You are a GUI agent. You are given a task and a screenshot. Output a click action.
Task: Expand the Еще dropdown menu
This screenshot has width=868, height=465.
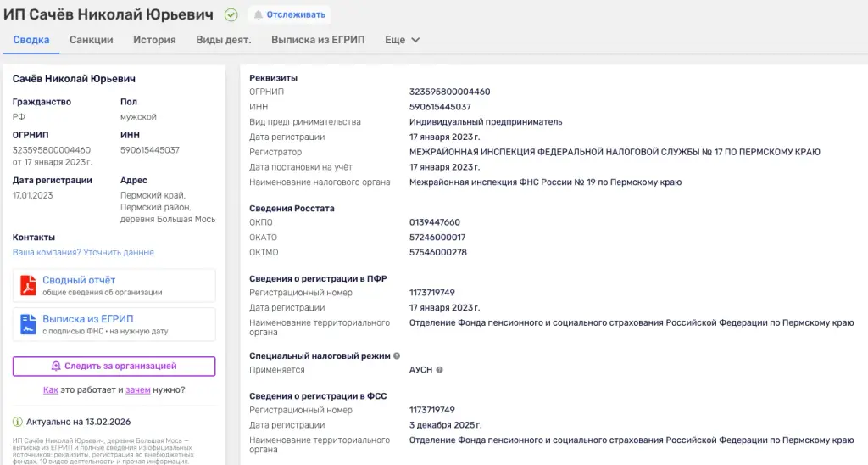402,40
